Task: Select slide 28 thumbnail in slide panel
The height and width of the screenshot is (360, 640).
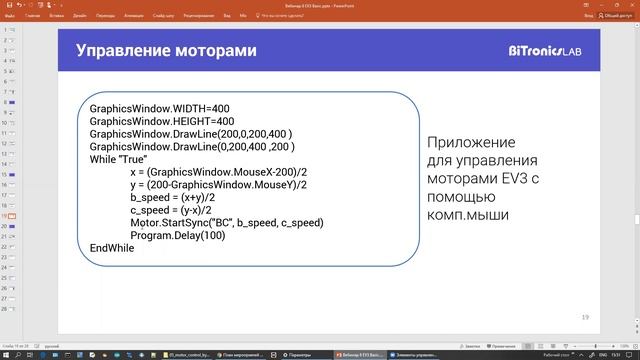Action: [12, 309]
